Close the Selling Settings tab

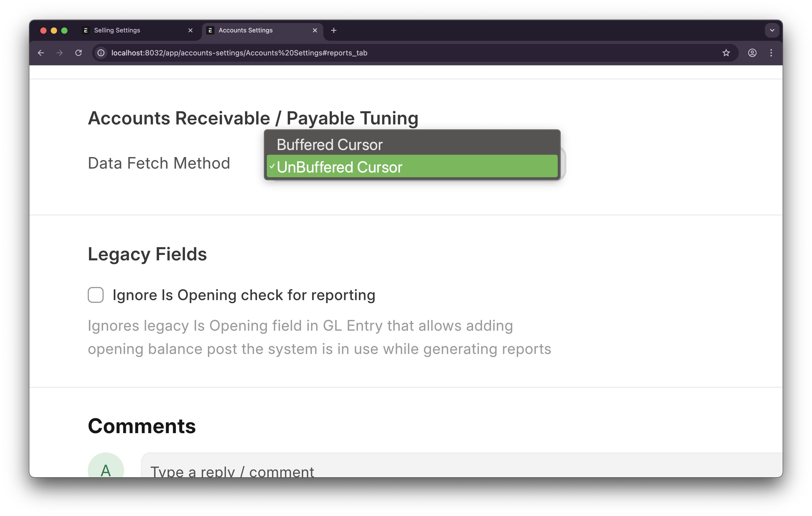tap(190, 30)
